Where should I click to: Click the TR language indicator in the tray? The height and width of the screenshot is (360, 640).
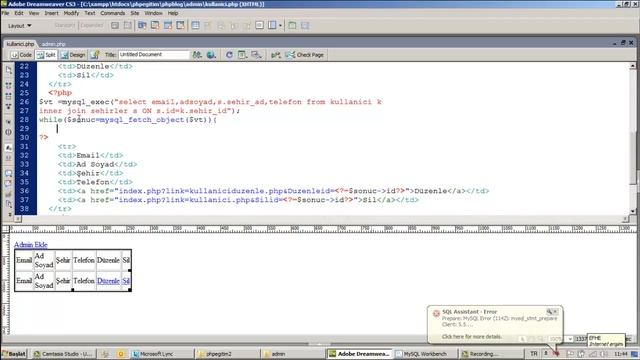(533, 353)
